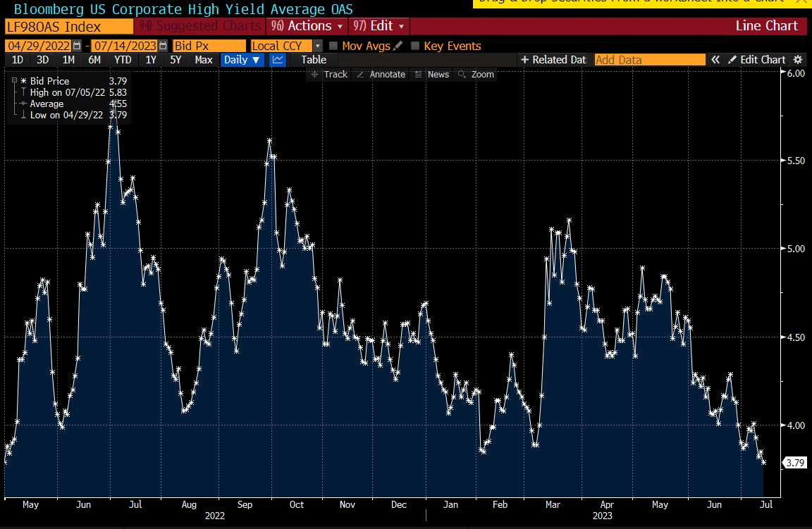Select the YTD range tab
This screenshot has height=529, width=812.
coord(123,60)
